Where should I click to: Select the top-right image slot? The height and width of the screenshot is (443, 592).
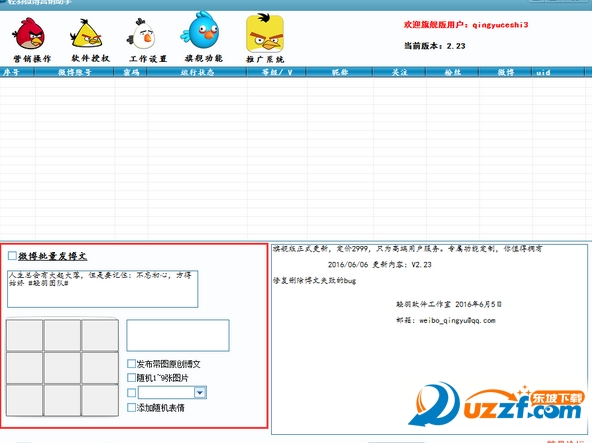(x=100, y=335)
